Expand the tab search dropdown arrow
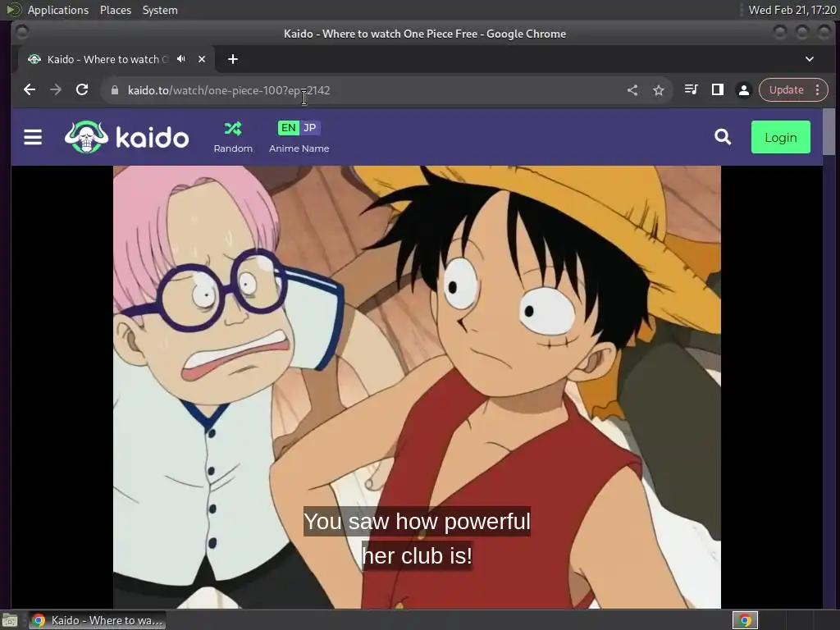Image resolution: width=840 pixels, height=630 pixels. coord(810,59)
